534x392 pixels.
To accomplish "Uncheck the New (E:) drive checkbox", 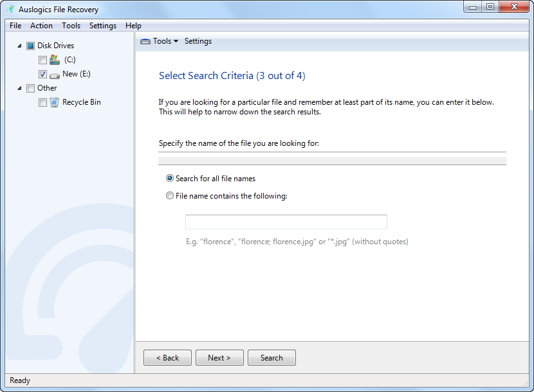I will (x=42, y=74).
